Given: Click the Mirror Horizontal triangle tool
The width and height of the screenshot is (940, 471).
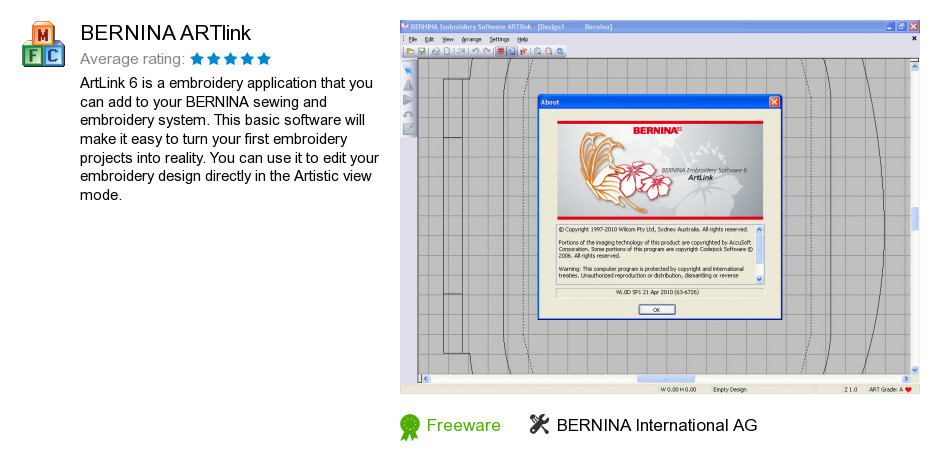Looking at the screenshot, I should coord(408,86).
